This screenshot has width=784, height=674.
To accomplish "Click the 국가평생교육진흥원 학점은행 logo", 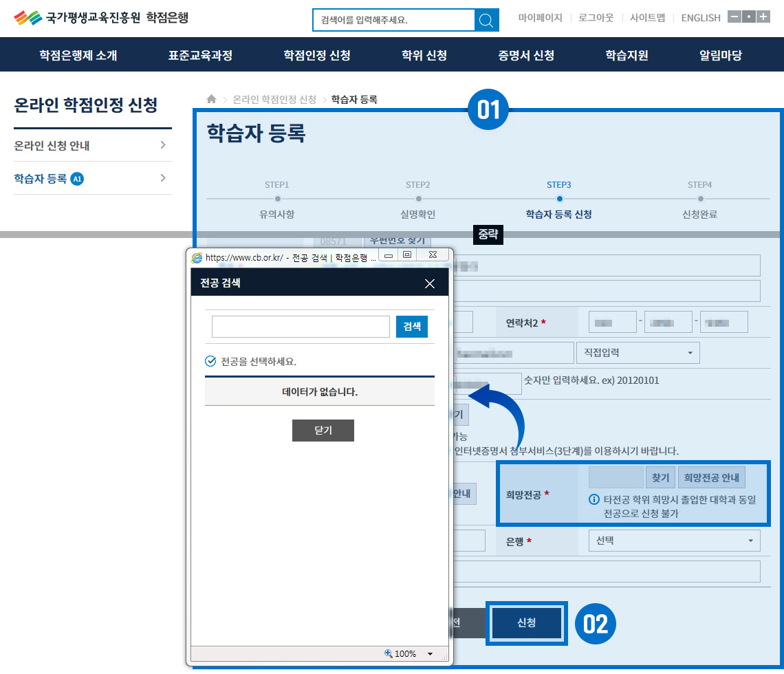I will tap(101, 18).
